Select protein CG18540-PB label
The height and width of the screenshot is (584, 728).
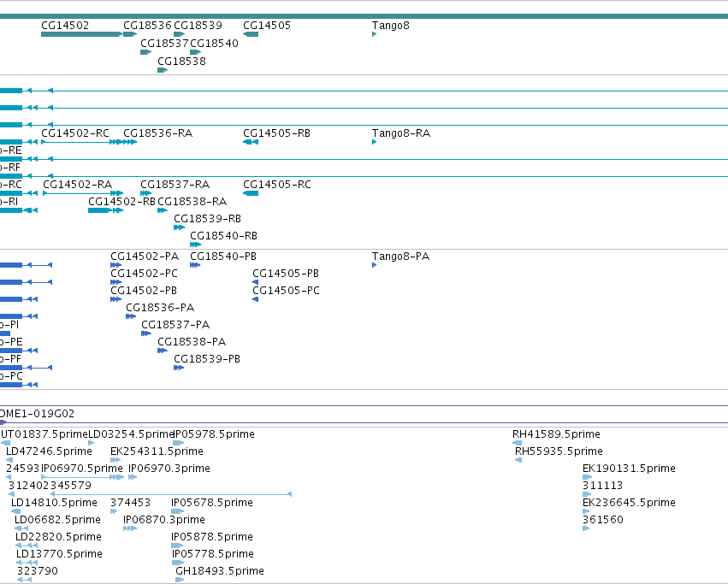coord(223,257)
